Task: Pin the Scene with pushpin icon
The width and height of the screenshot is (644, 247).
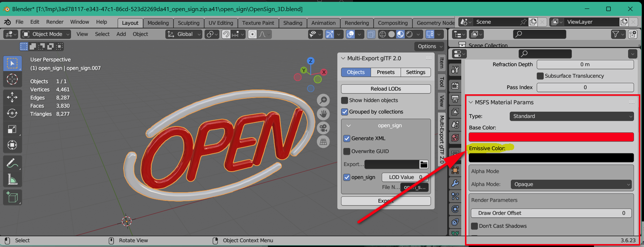Action: click(523, 22)
